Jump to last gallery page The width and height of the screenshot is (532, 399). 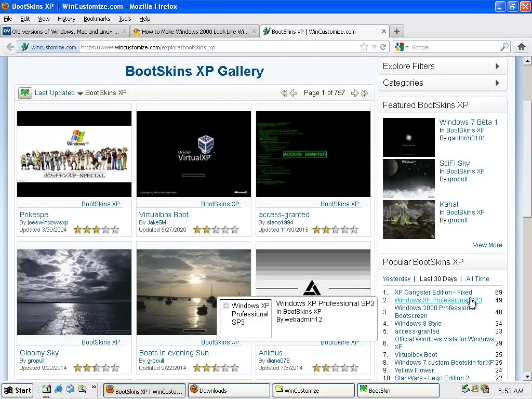(x=365, y=93)
